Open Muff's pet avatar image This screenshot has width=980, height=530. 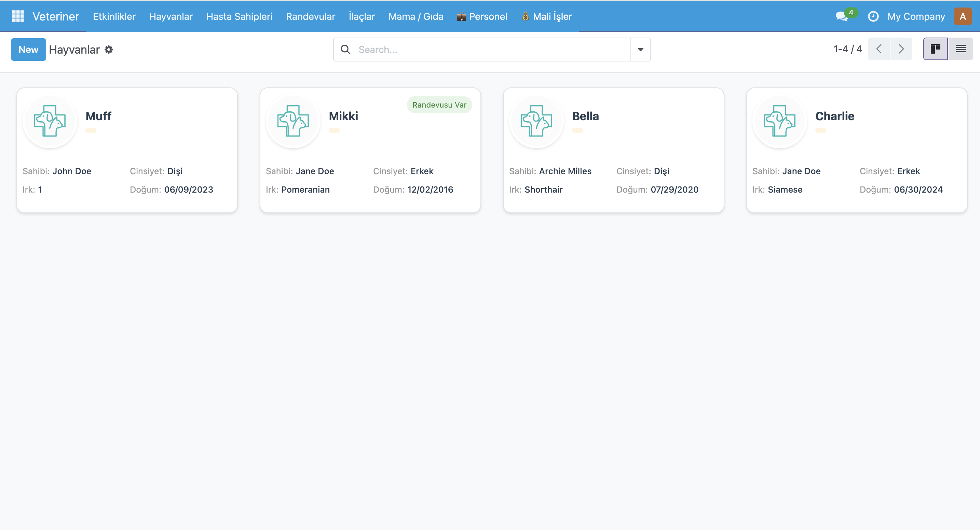click(50, 121)
